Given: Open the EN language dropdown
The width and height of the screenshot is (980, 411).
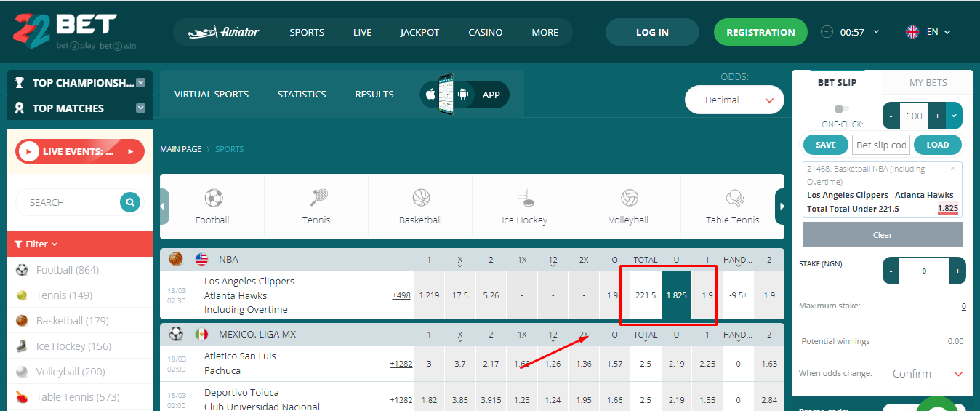Looking at the screenshot, I should click(x=939, y=32).
